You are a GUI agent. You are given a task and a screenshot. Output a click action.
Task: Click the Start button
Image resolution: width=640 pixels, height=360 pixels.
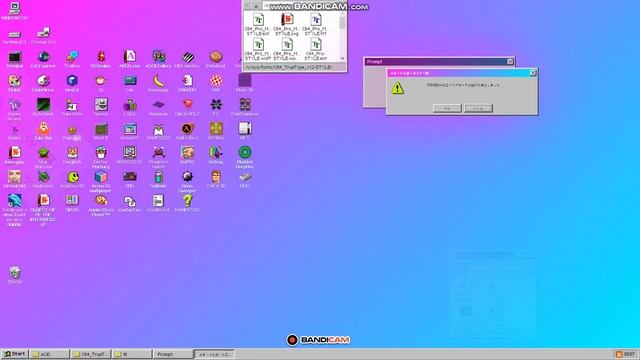pos(15,354)
